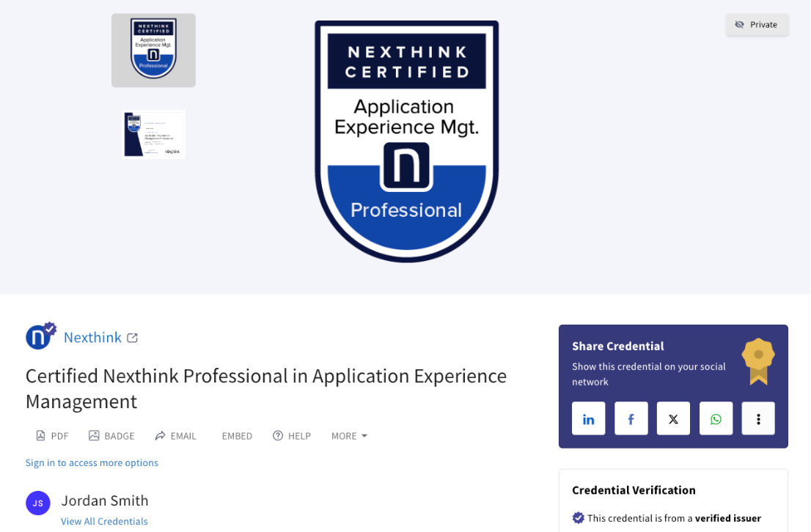Toggle the Private visibility button
Viewport: 811px width, 532px height.
pos(757,25)
